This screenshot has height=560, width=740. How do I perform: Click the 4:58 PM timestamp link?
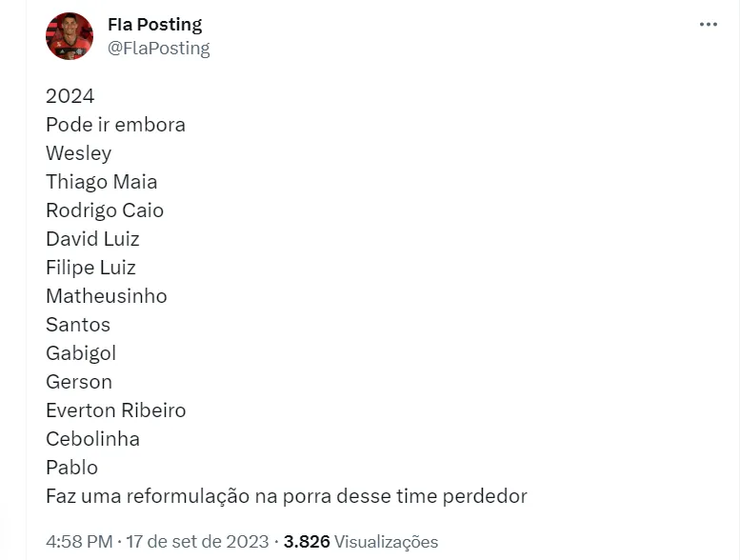pyautogui.click(x=78, y=542)
